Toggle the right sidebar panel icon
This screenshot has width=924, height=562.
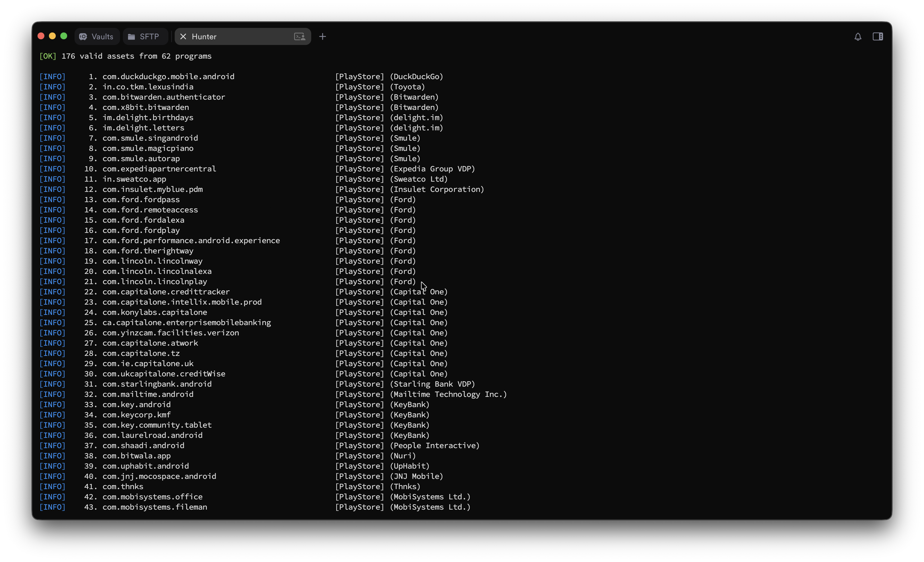[878, 36]
